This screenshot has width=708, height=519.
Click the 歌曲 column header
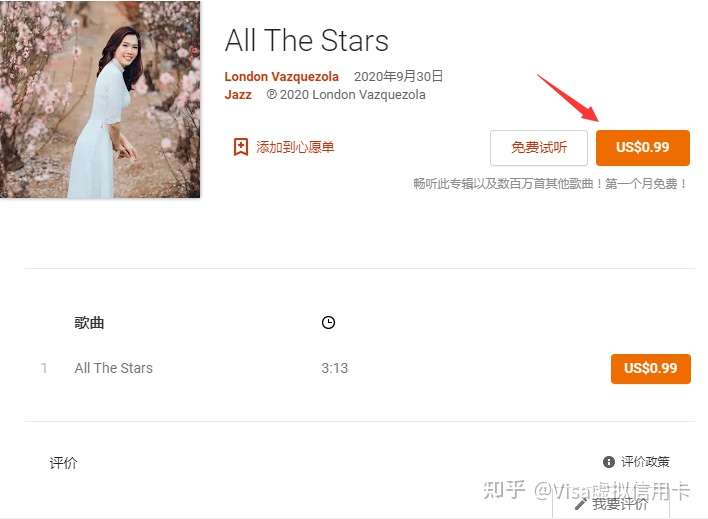(89, 323)
